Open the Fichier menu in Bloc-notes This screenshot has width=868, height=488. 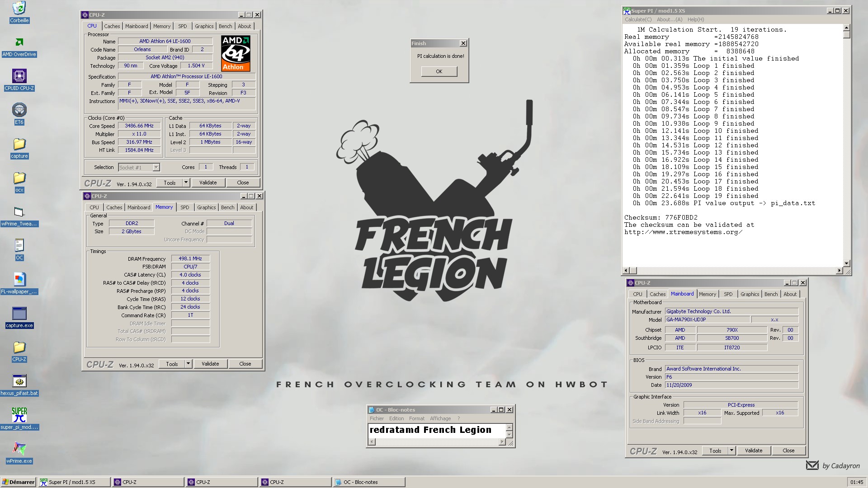tap(377, 418)
